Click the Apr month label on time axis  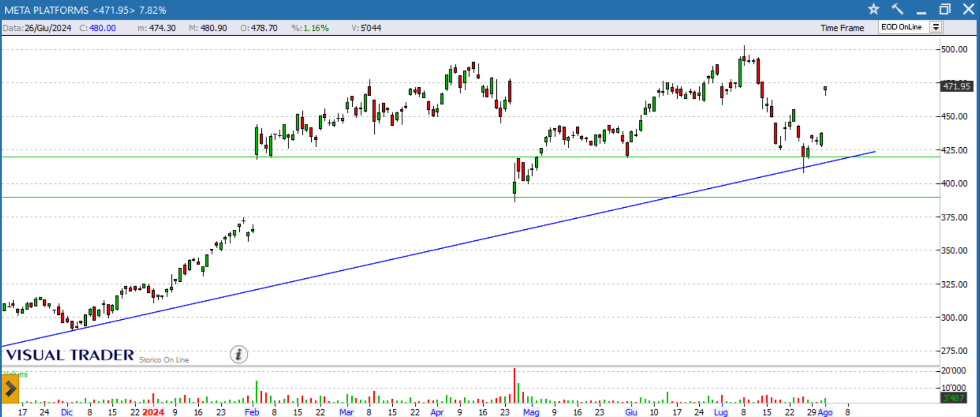pos(437,412)
